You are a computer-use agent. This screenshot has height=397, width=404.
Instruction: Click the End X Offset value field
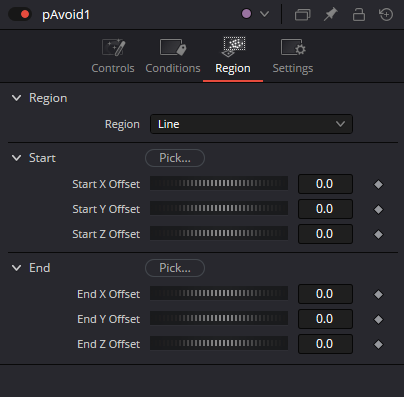click(x=325, y=294)
